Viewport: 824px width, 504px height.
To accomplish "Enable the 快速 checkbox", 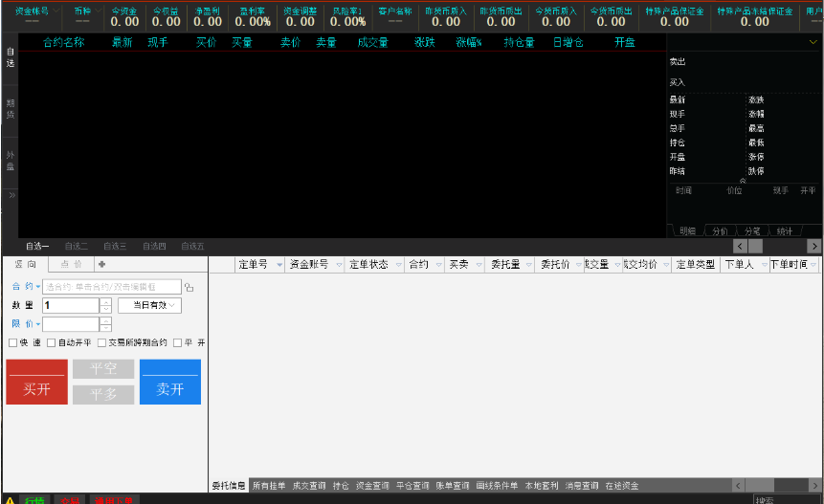I will click(x=12, y=342).
